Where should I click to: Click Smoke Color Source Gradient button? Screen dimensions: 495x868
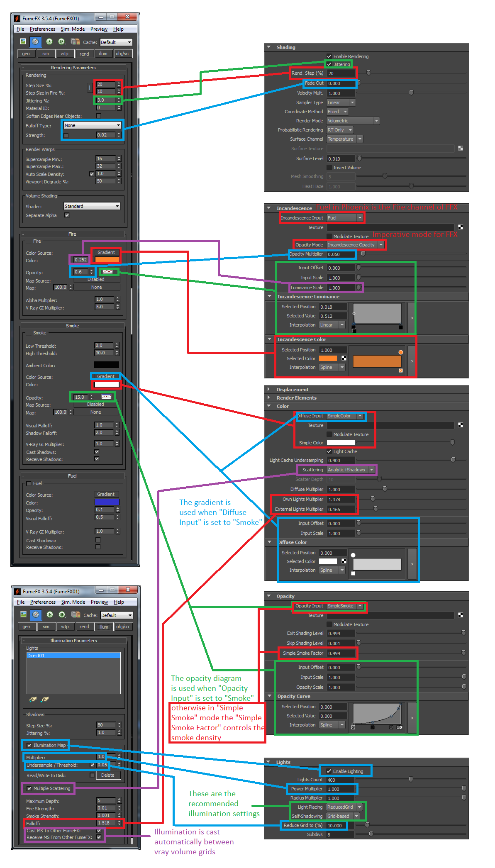[106, 376]
